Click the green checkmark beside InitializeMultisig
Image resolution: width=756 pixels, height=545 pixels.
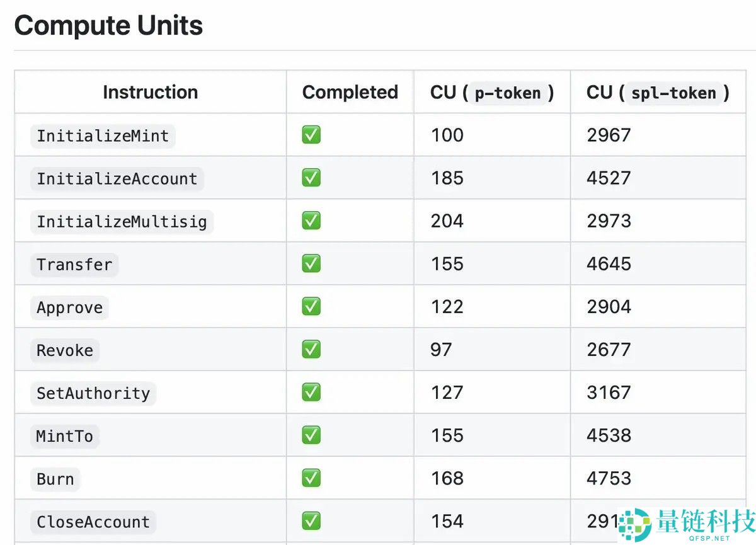311,221
